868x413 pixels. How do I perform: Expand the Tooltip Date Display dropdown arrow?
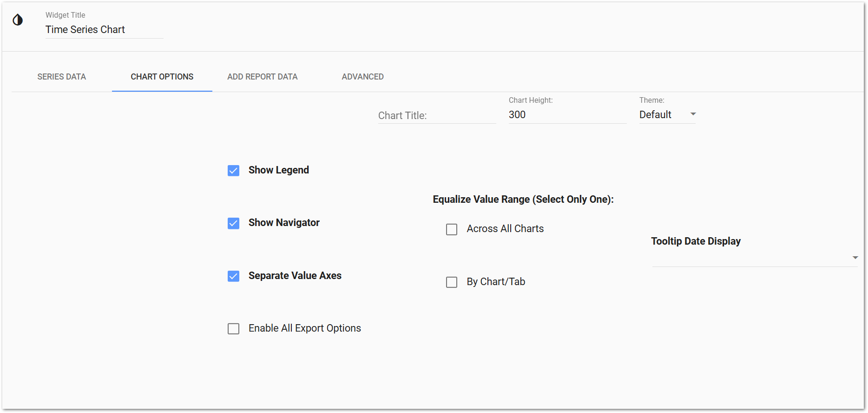click(x=855, y=258)
